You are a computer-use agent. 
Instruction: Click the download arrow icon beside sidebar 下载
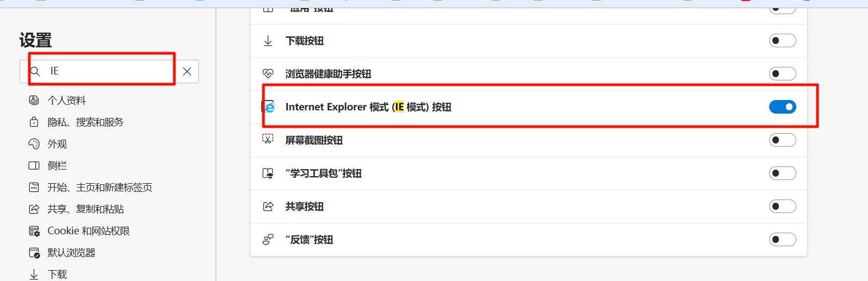pos(34,274)
